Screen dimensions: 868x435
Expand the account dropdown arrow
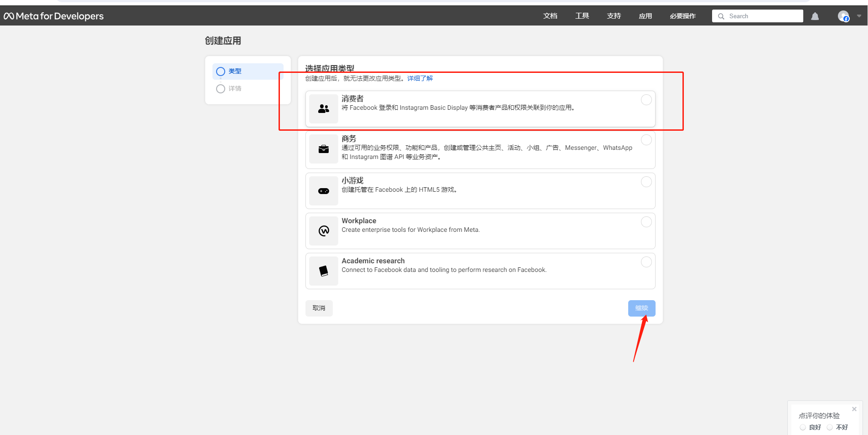tap(859, 16)
